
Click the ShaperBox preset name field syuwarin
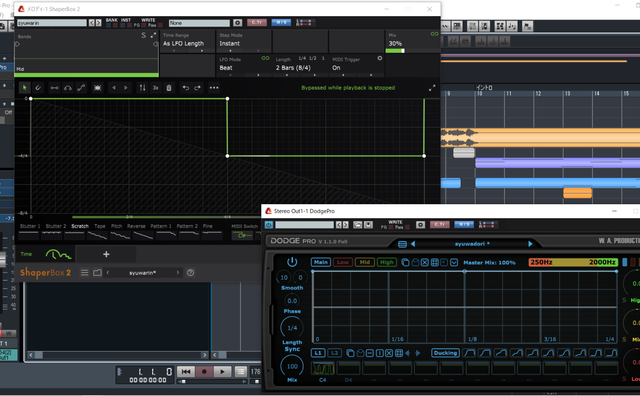(142, 273)
